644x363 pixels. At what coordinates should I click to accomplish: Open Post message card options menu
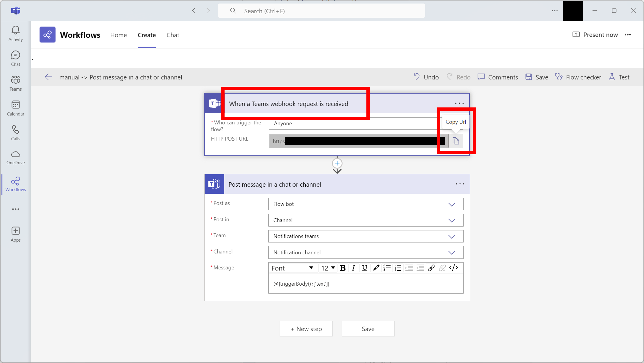click(460, 184)
